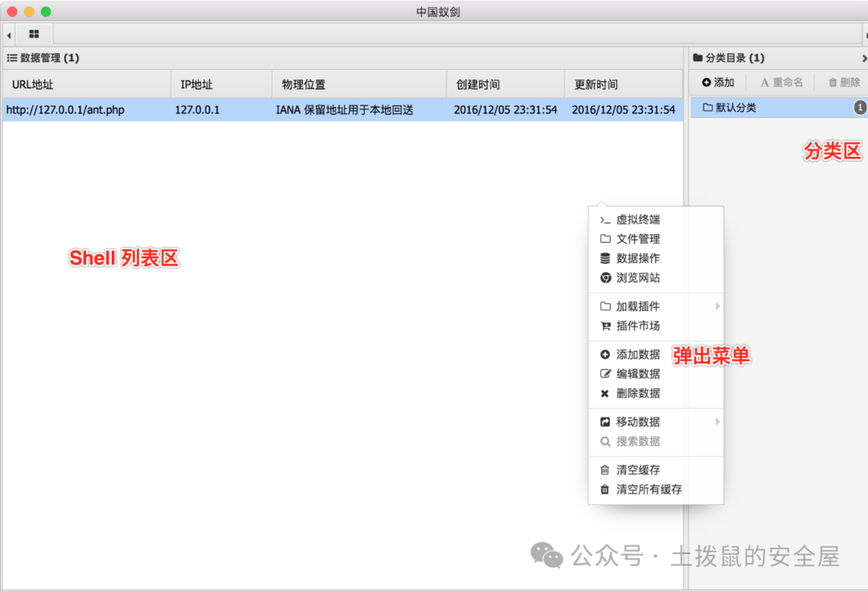Click the greyed 搜索数据 entry
The image size is (868, 591).
(x=656, y=441)
